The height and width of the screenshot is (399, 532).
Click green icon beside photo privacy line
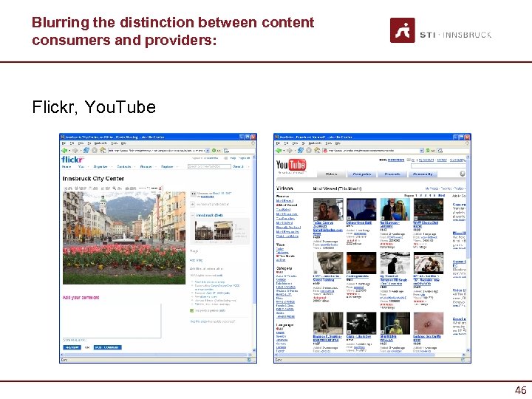tap(191, 310)
